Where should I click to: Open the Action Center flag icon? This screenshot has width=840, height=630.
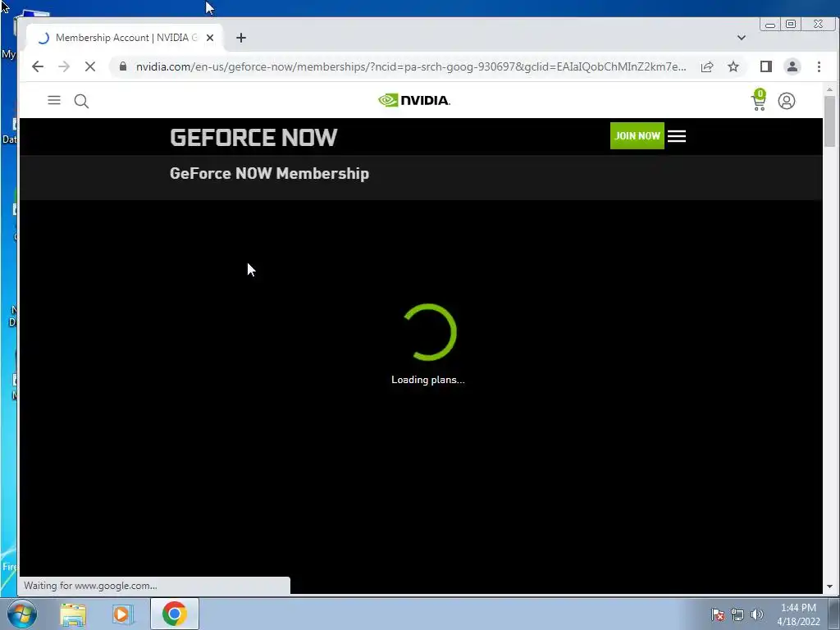click(718, 614)
